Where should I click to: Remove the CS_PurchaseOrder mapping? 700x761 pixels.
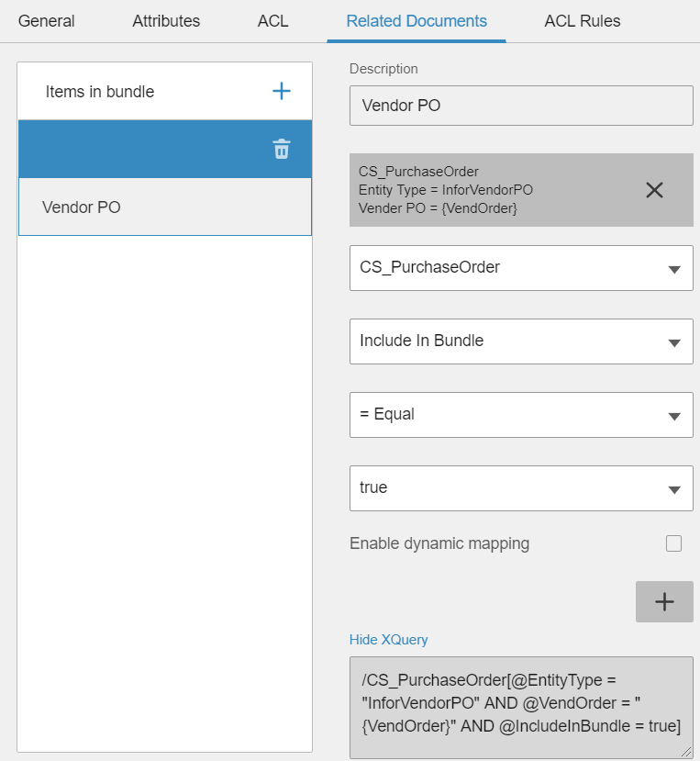(654, 190)
